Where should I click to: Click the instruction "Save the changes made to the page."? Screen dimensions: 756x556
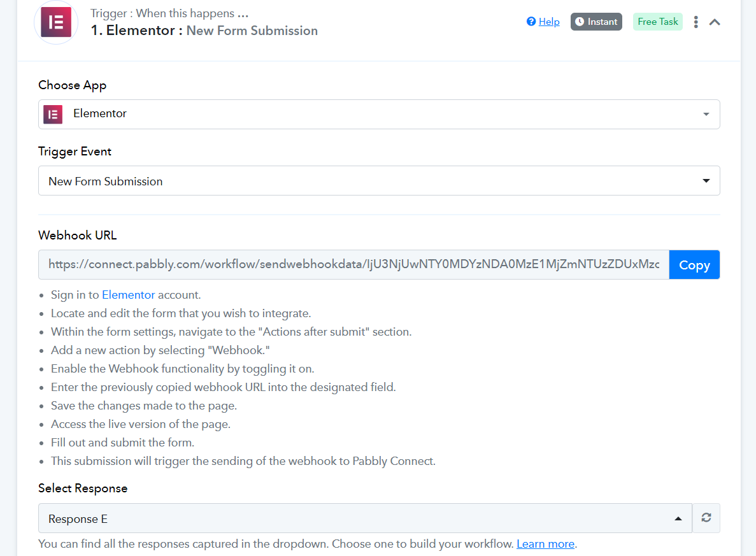click(144, 406)
